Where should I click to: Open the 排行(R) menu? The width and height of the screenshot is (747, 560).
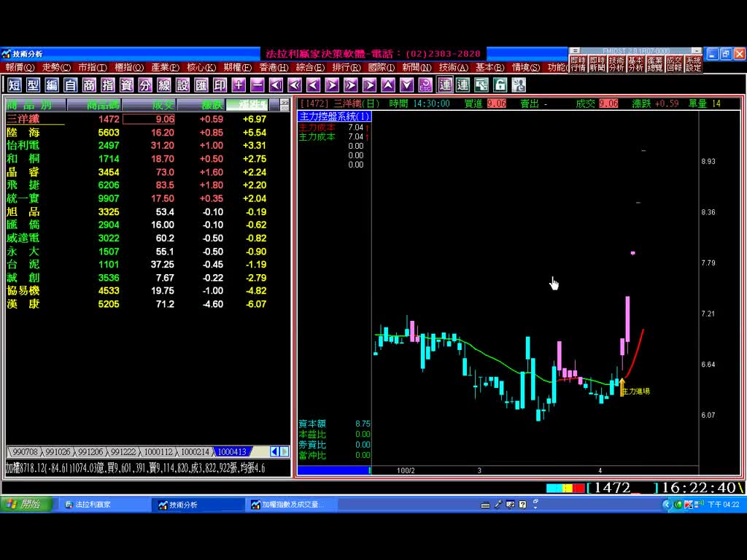[x=347, y=68]
